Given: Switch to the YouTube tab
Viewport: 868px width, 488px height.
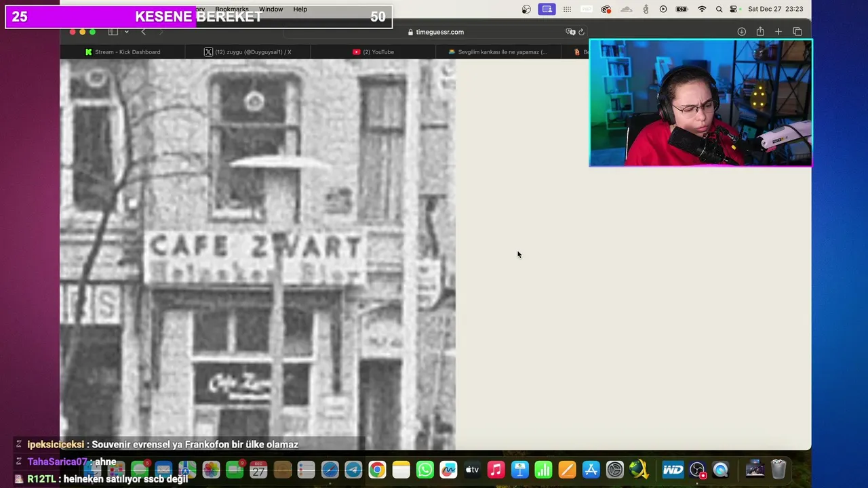Looking at the screenshot, I should point(373,52).
